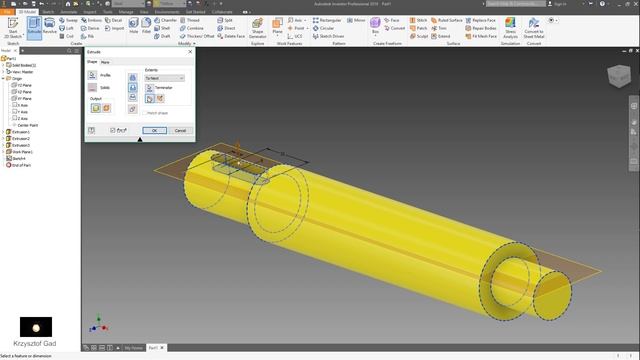The image size is (640, 360).
Task: Open the Box freeform tool
Action: point(375,26)
